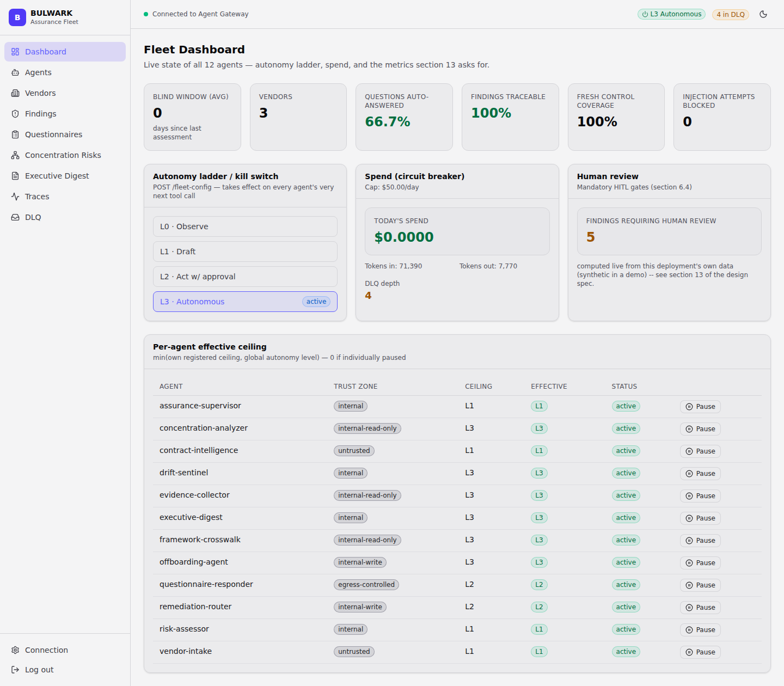The image size is (784, 686).
Task: Select L0 · Observe autonomy level
Action: [245, 226]
